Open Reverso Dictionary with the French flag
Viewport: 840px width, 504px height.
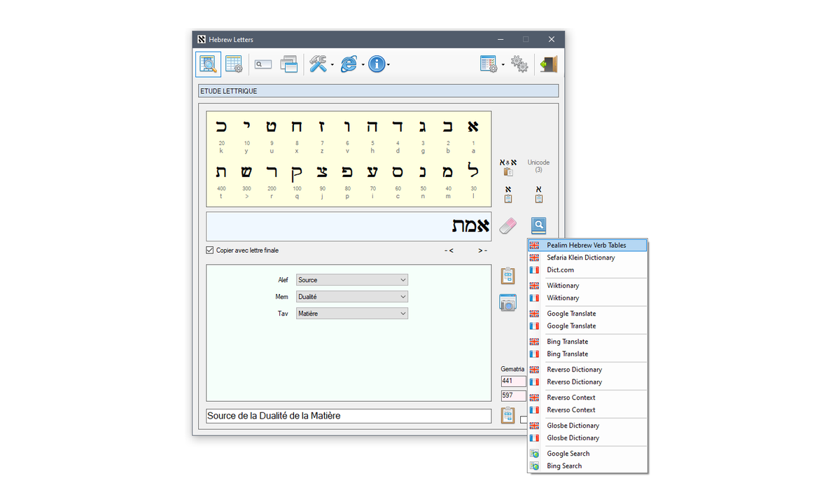(587, 382)
